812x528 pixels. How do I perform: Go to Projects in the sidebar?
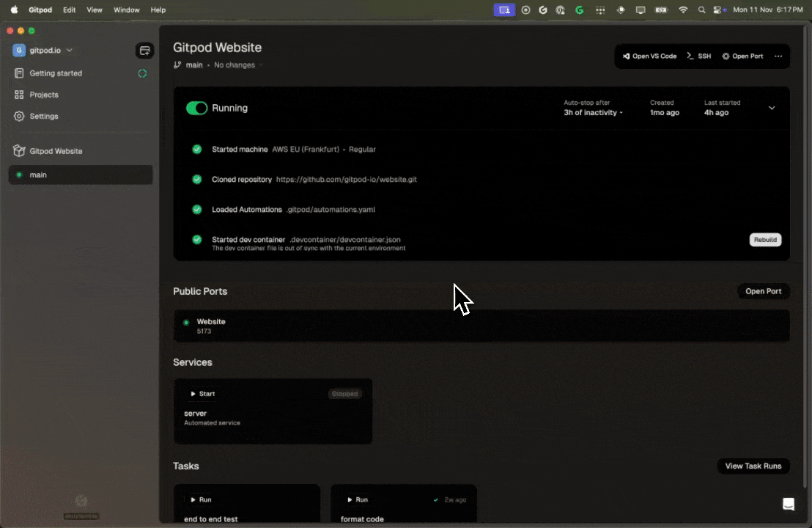pos(43,95)
